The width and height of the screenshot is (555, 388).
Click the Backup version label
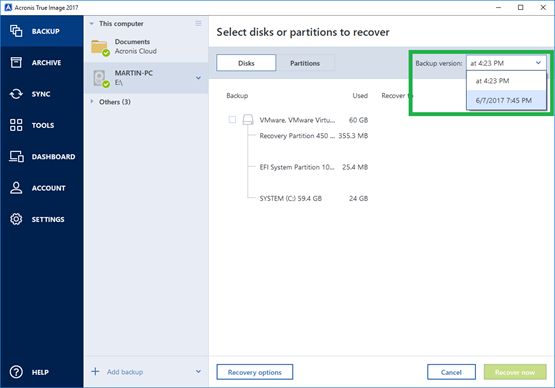pos(439,63)
